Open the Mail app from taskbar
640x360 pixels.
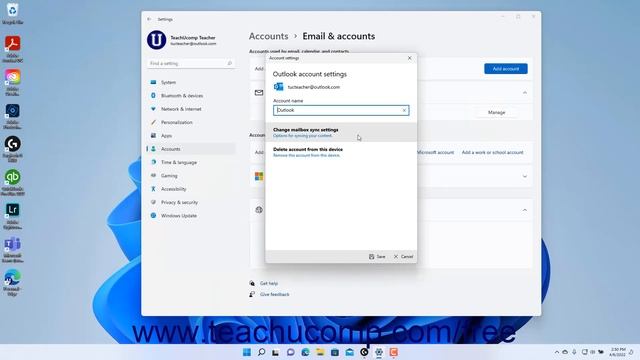tap(349, 352)
